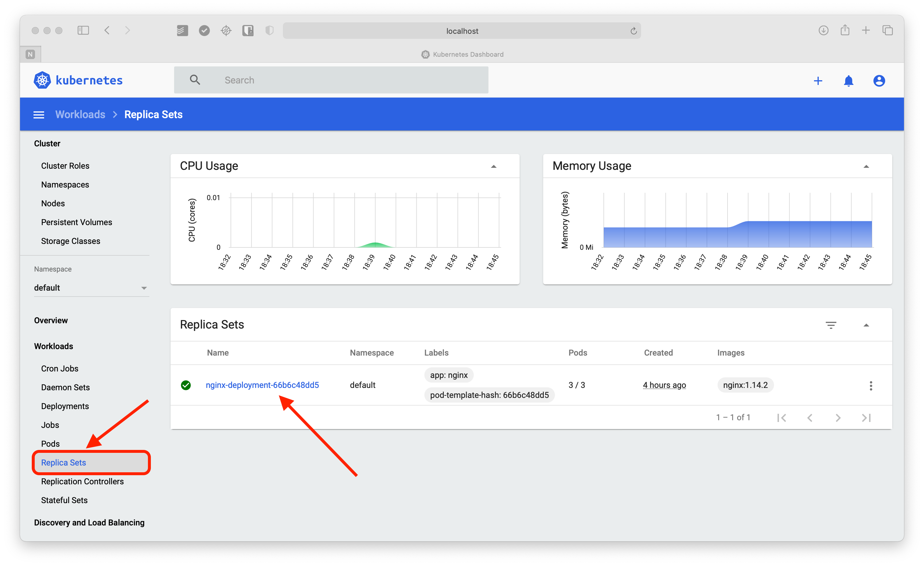Click the Safari share icon
The image size is (924, 566).
point(845,30)
